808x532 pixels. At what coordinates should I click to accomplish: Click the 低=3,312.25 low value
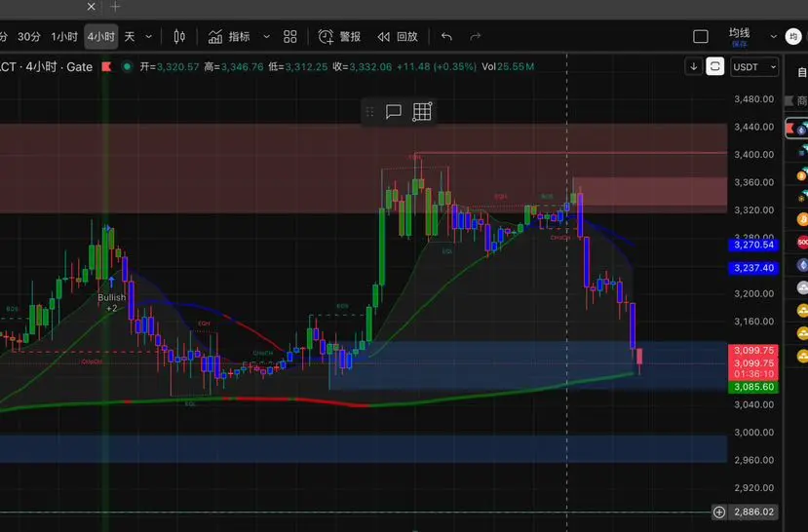(298, 66)
